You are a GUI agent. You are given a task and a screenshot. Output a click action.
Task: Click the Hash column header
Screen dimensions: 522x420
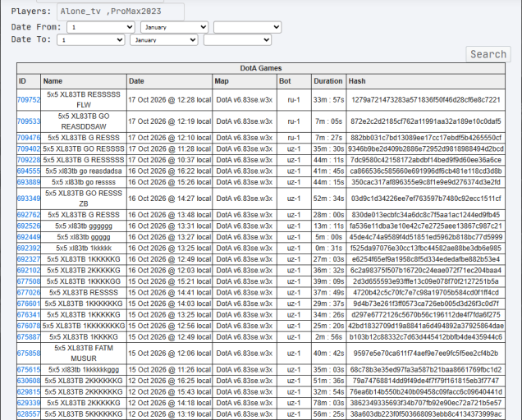(x=426, y=81)
